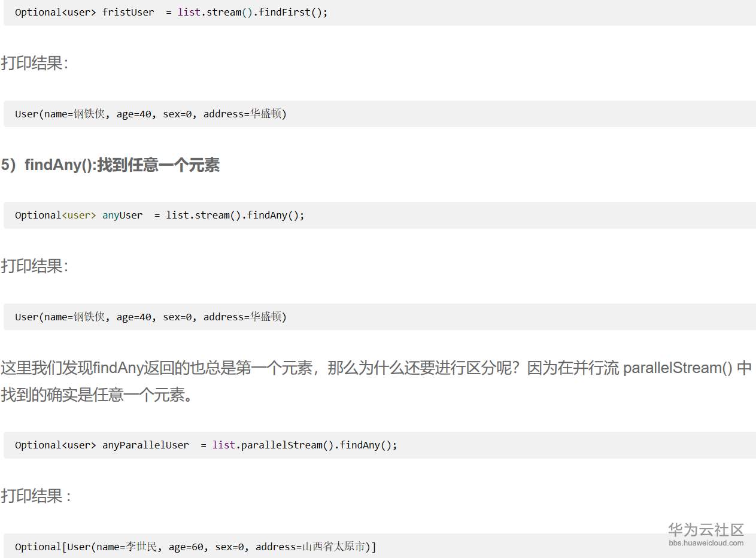Click the anyParallelUser parallelStream code line
Viewport: 756px width, 558px height.
point(206,445)
